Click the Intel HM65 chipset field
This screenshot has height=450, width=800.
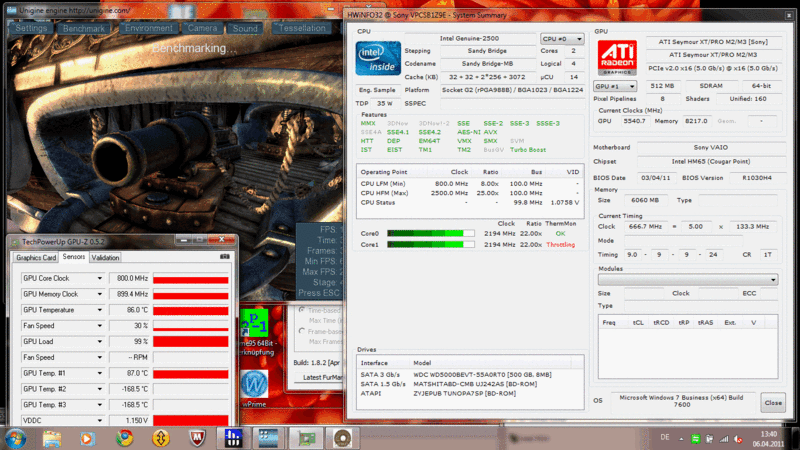pos(711,162)
